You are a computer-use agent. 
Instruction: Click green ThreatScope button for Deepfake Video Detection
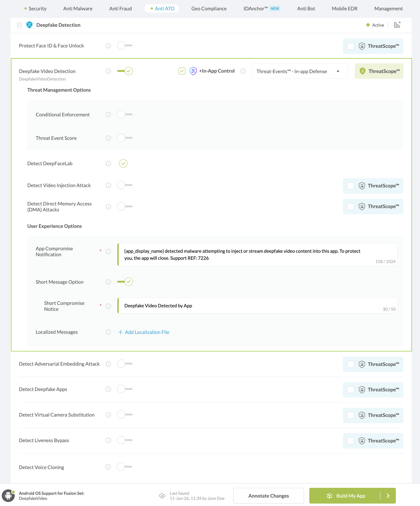point(379,71)
